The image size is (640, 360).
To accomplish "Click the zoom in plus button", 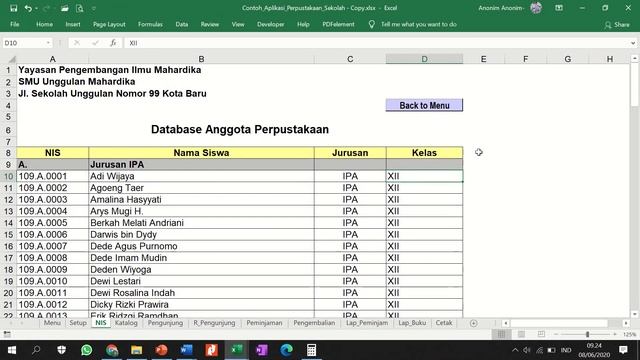I will [615, 334].
